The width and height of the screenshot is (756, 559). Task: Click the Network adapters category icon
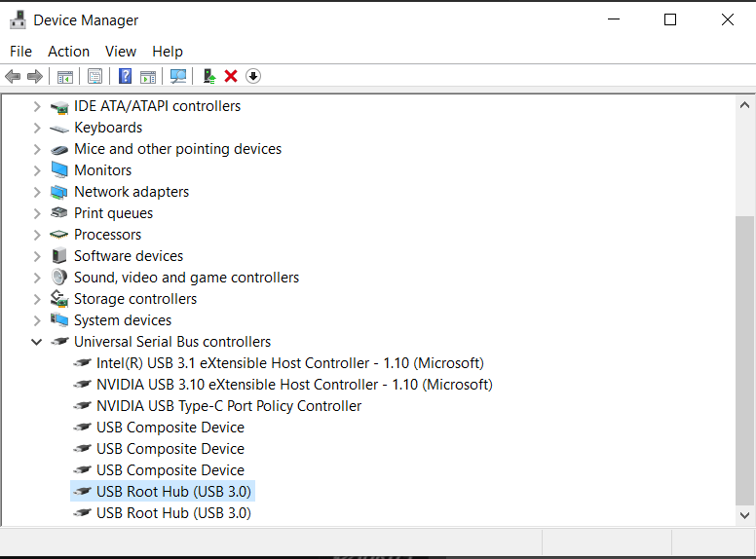click(x=59, y=192)
